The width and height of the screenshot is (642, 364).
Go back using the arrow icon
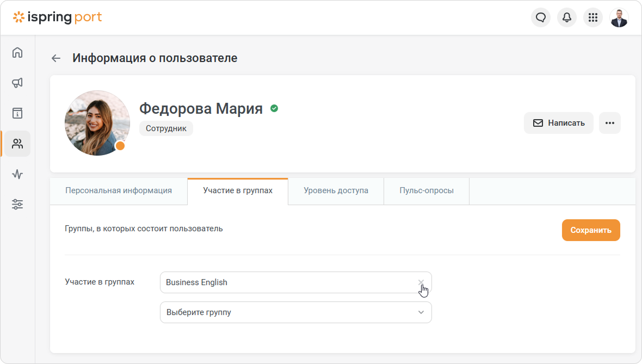[x=56, y=58]
